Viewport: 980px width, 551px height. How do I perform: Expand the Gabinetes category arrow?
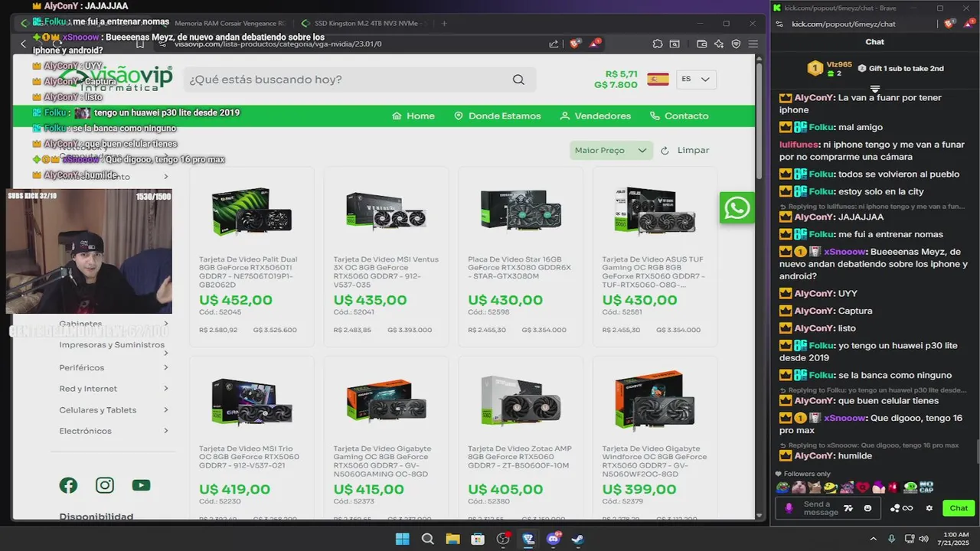166,324
